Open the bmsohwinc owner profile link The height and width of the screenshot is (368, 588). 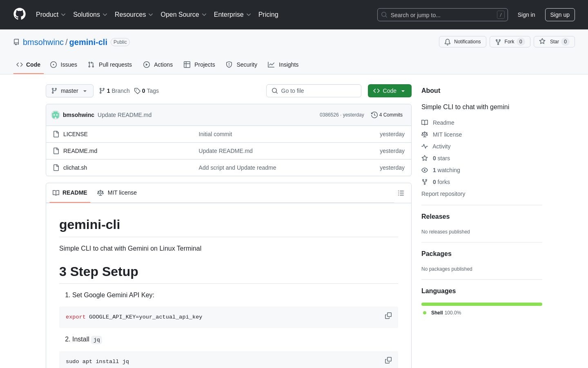[43, 42]
